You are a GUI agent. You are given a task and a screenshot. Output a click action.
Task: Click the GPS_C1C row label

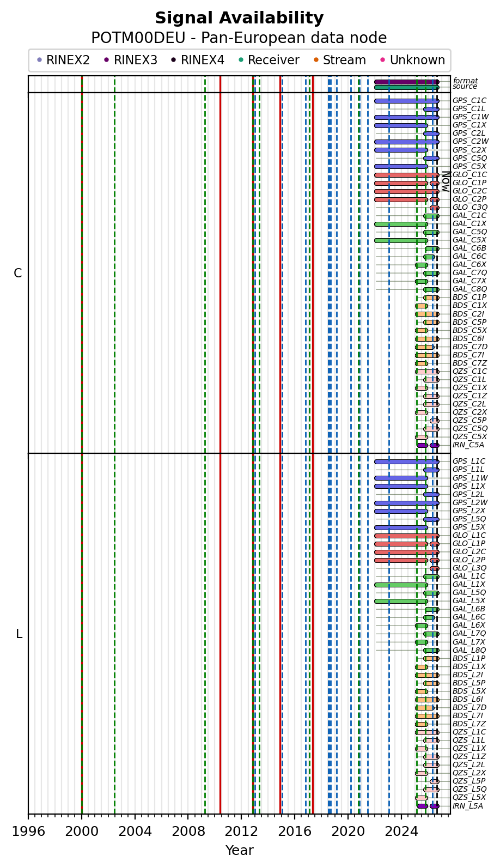coord(469,101)
